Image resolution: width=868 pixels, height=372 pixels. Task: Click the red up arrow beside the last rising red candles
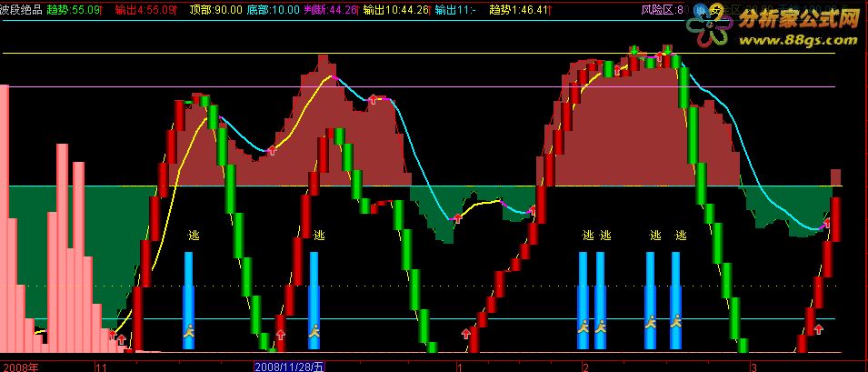(x=819, y=329)
